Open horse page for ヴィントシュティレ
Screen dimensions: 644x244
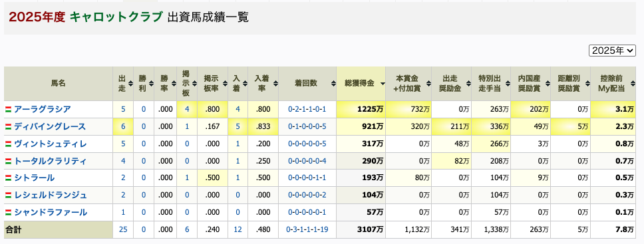coord(50,144)
